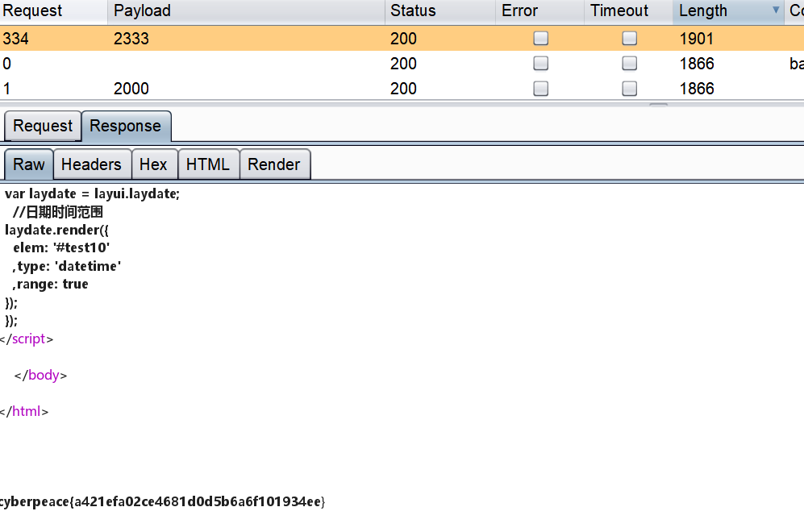Open the Render view tab

tap(274, 164)
